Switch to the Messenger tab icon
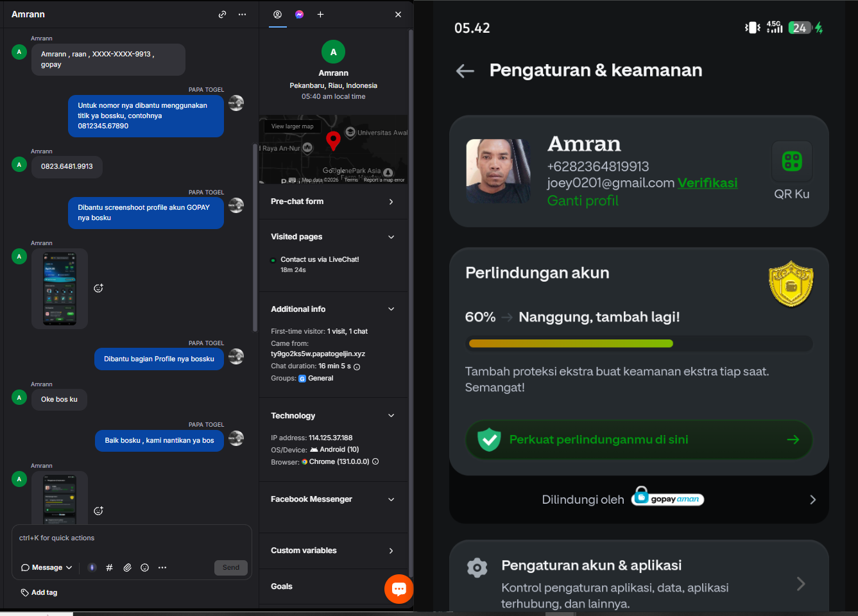 point(299,14)
